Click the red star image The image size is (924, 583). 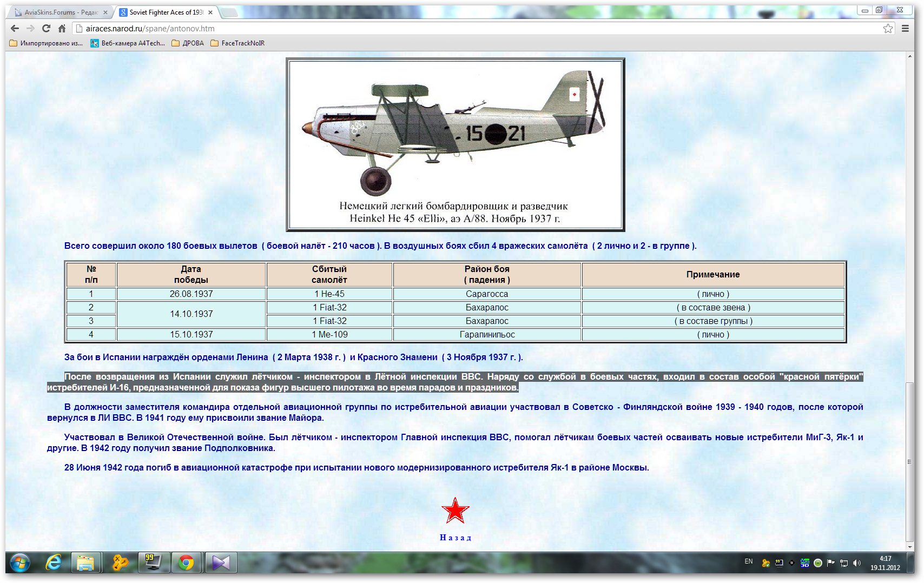point(455,511)
